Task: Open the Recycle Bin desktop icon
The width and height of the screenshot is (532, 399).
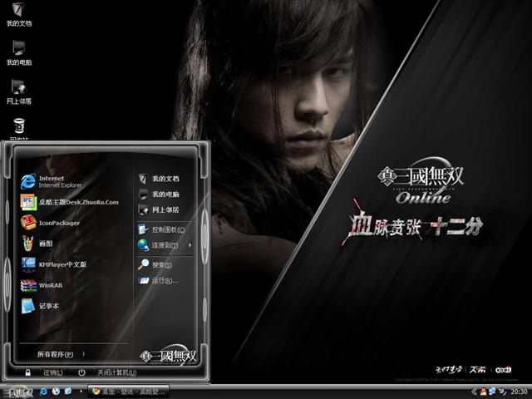Action: click(x=19, y=129)
